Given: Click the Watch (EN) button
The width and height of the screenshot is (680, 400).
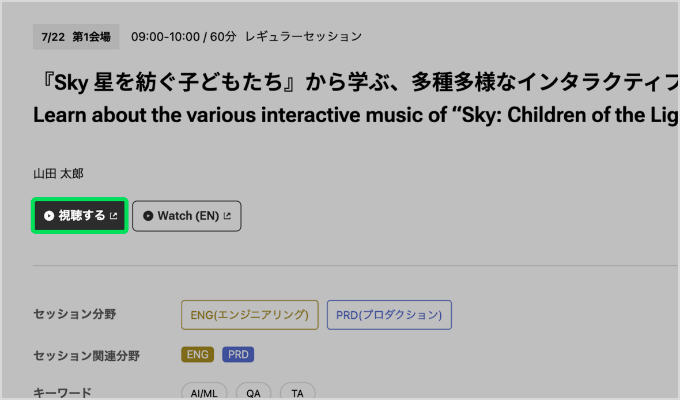Looking at the screenshot, I should pyautogui.click(x=187, y=216).
